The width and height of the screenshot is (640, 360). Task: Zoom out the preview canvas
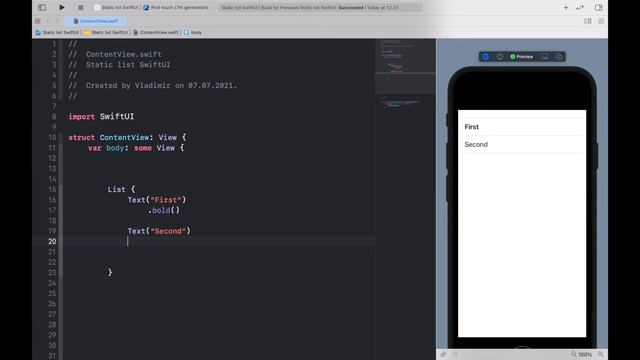pos(573,354)
